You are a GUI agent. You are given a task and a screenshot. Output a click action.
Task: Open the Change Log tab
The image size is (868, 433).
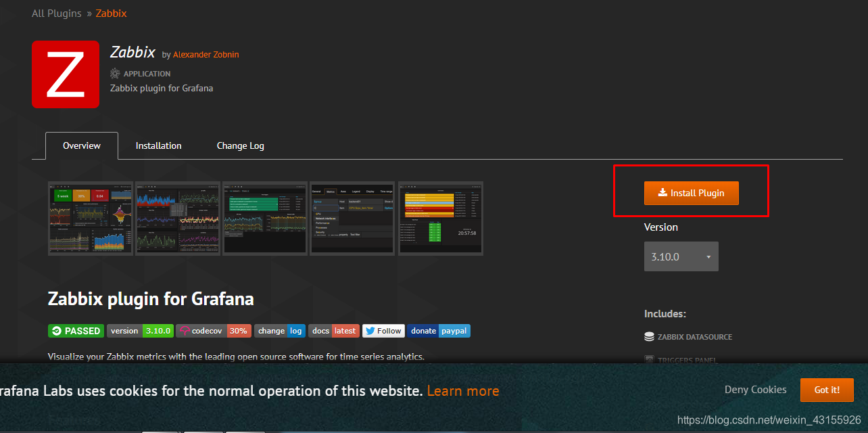tap(240, 145)
